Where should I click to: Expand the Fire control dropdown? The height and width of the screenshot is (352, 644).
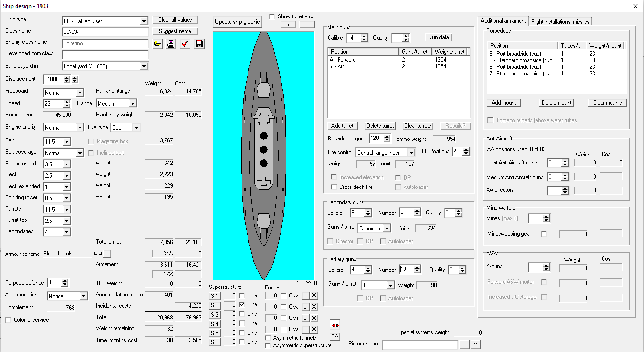click(411, 152)
